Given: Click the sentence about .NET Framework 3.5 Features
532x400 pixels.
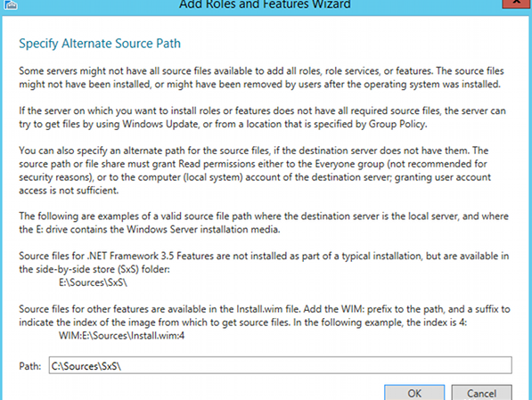Looking at the screenshot, I should pyautogui.click(x=264, y=262).
